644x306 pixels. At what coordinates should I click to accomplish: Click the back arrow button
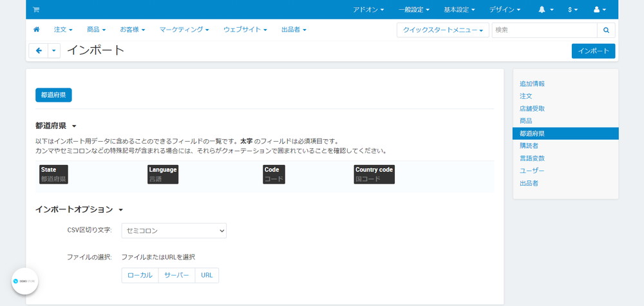39,50
